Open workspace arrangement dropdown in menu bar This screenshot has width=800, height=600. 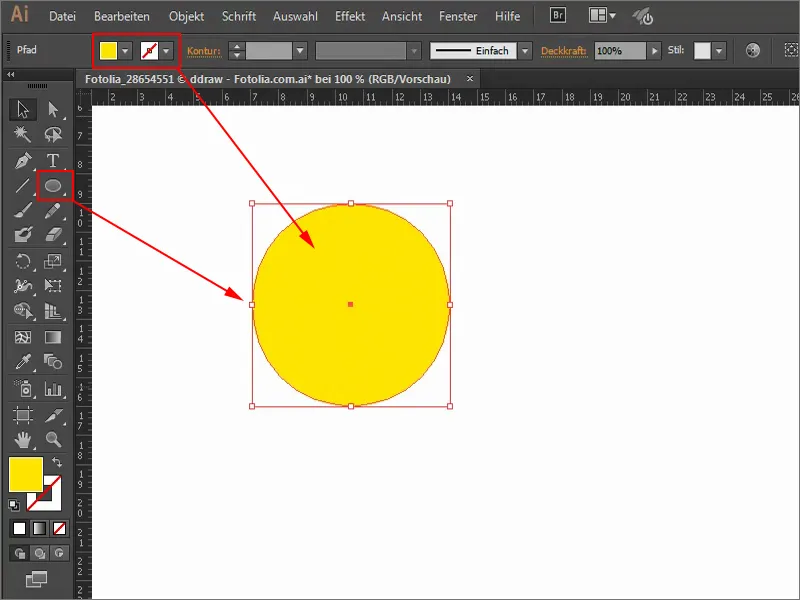603,16
